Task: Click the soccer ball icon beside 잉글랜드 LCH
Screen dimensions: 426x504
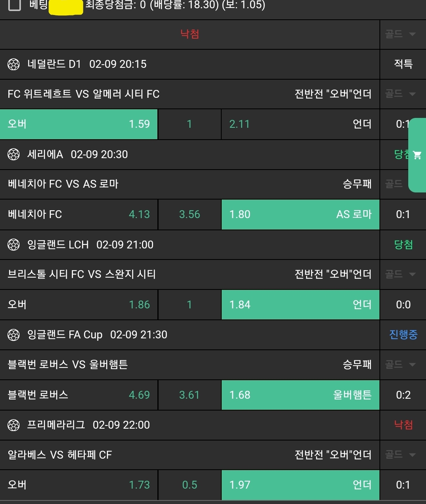Action: tap(14, 245)
